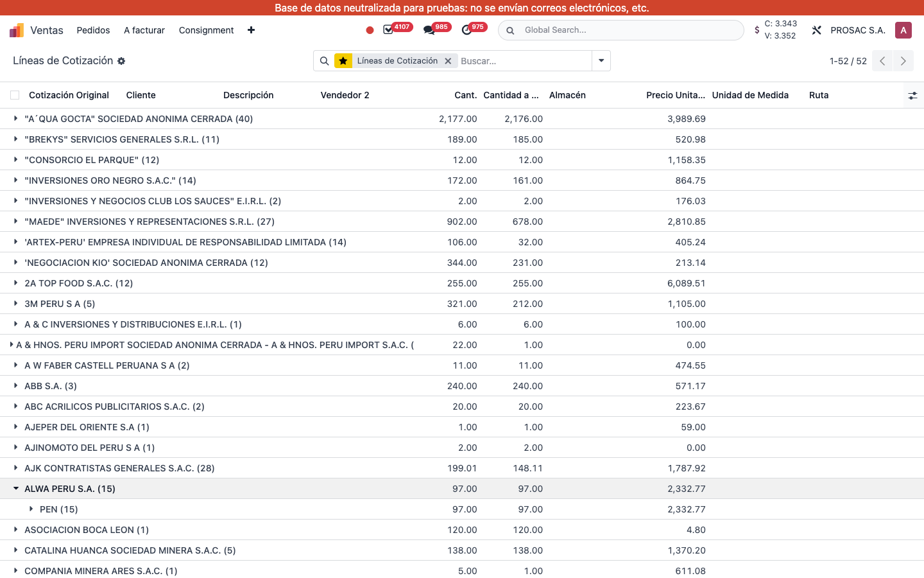Open the clock icon with 975 badge

(x=466, y=30)
